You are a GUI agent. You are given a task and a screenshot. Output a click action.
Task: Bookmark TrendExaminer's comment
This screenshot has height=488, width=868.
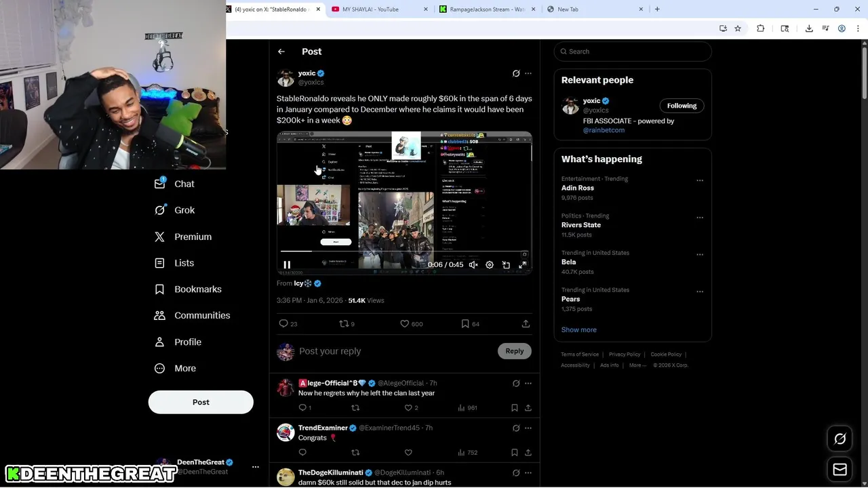[x=515, y=453]
